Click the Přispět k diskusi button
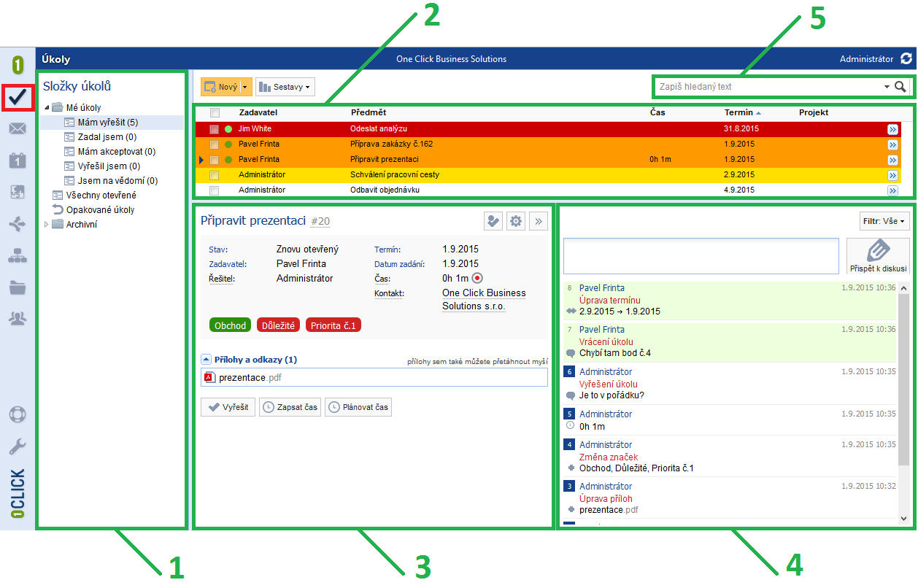 click(x=878, y=255)
